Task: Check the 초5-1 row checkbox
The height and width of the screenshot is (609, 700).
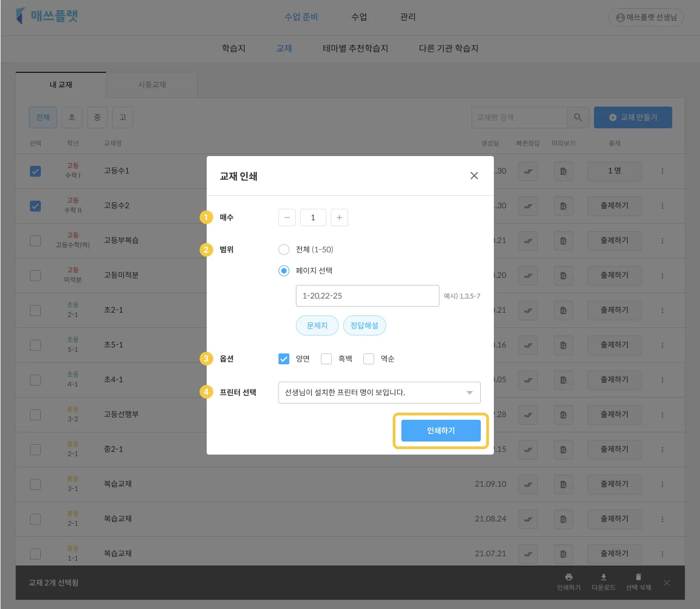Action: pos(35,345)
